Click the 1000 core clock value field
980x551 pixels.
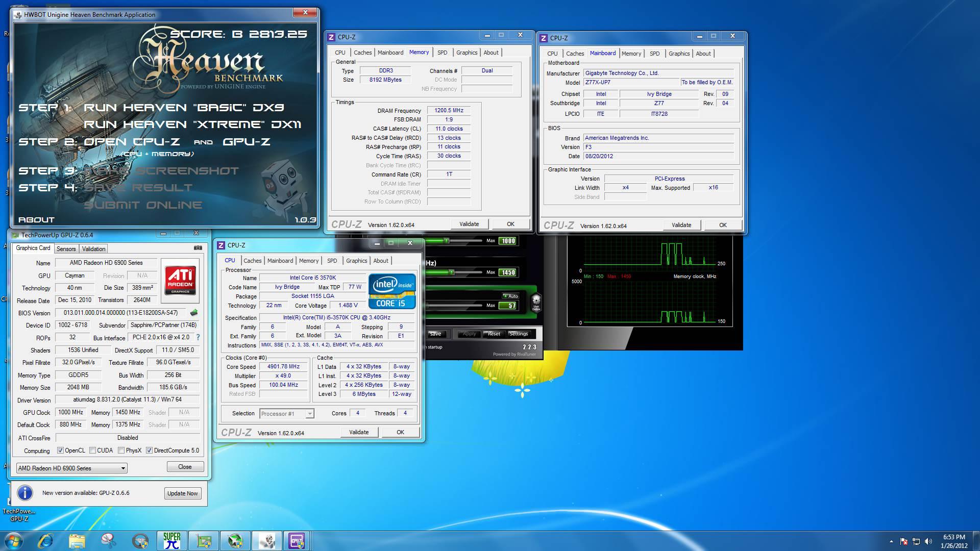(507, 241)
